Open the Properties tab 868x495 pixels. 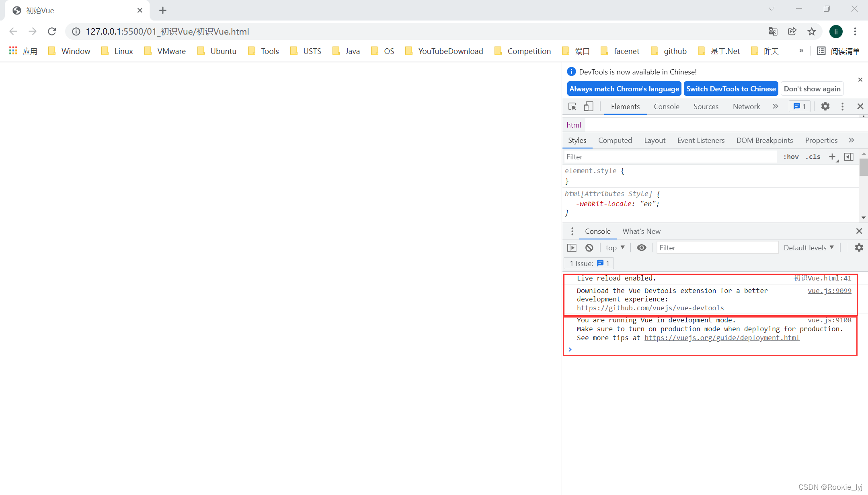[x=821, y=140]
